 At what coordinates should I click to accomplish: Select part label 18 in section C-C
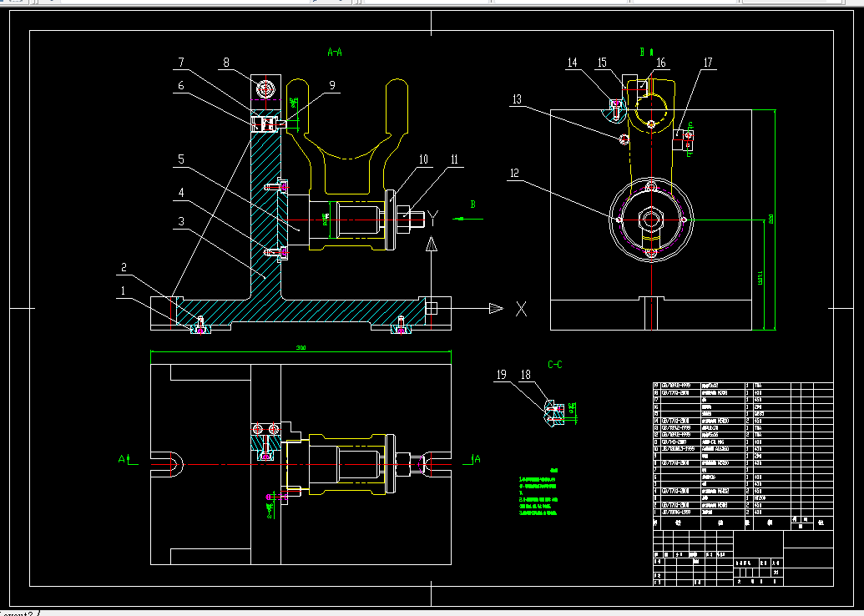pyautogui.click(x=526, y=375)
